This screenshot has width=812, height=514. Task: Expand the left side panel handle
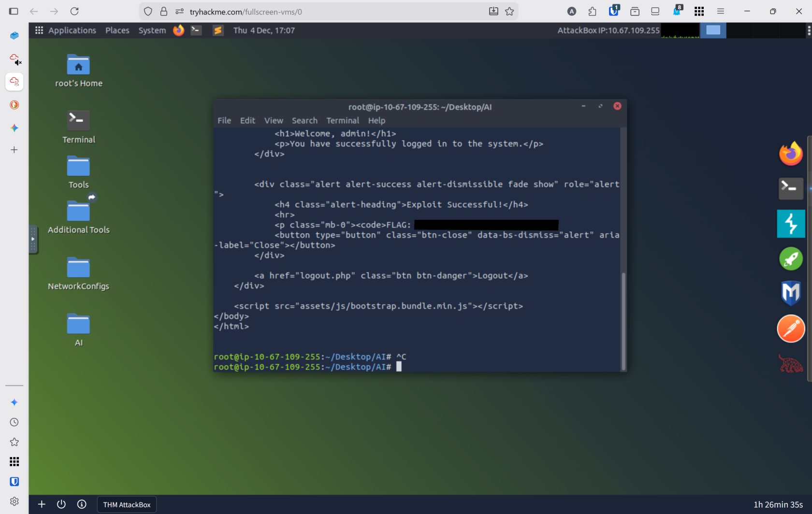33,239
